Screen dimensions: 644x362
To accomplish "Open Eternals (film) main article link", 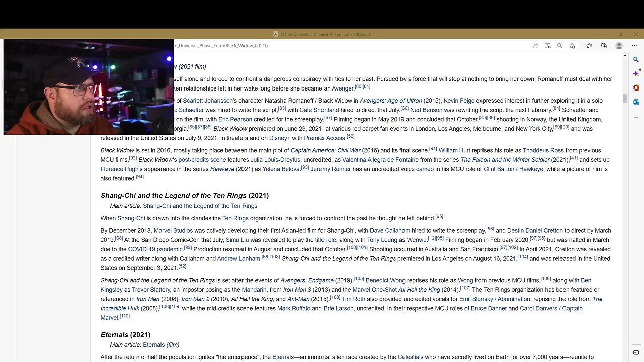I will tap(161, 345).
